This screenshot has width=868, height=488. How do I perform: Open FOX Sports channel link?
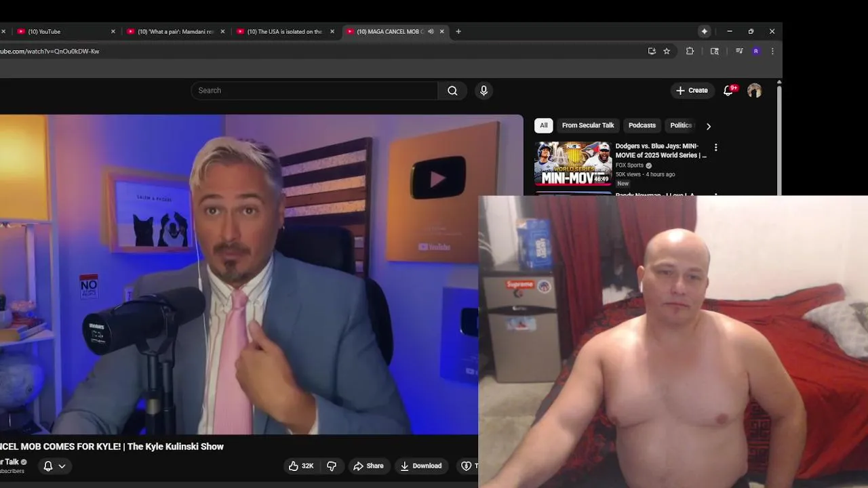pos(629,165)
